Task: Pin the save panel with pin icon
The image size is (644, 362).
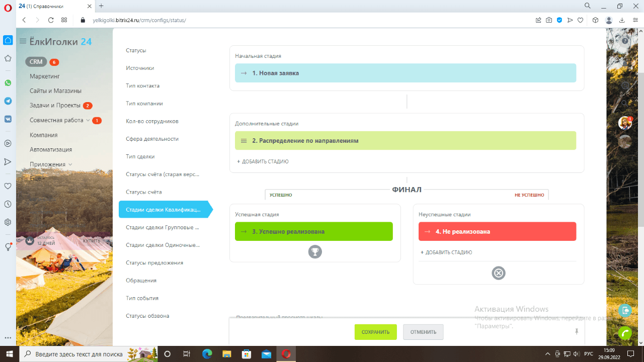Action: [577, 332]
